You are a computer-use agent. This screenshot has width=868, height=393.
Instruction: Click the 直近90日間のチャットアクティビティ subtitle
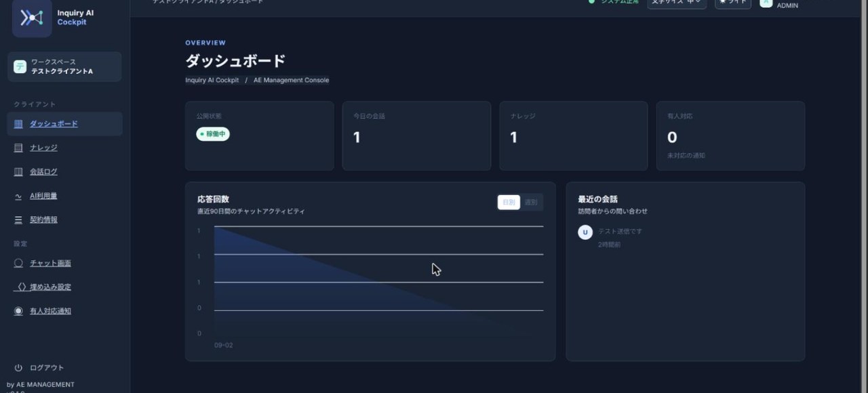[251, 211]
